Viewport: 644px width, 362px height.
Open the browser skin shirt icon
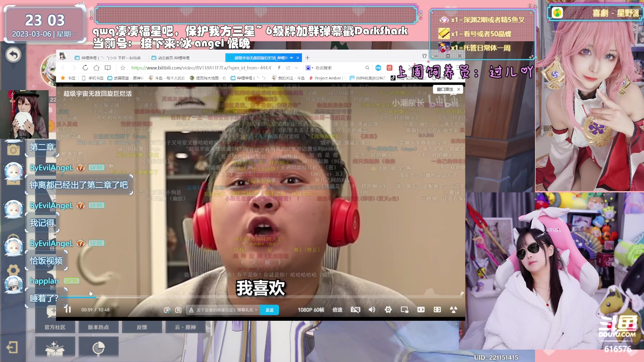click(x=424, y=56)
